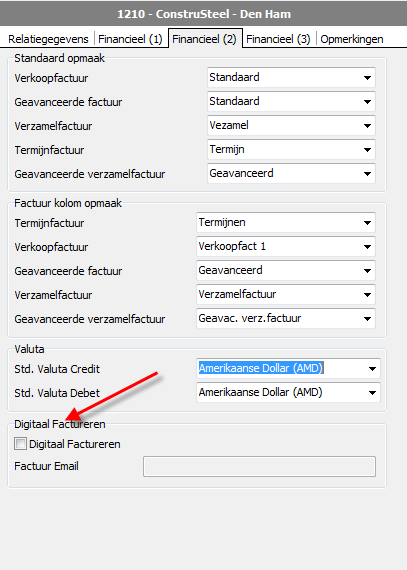Open kolom opmaak Geavanceerde factuur dropdown

tap(286, 270)
